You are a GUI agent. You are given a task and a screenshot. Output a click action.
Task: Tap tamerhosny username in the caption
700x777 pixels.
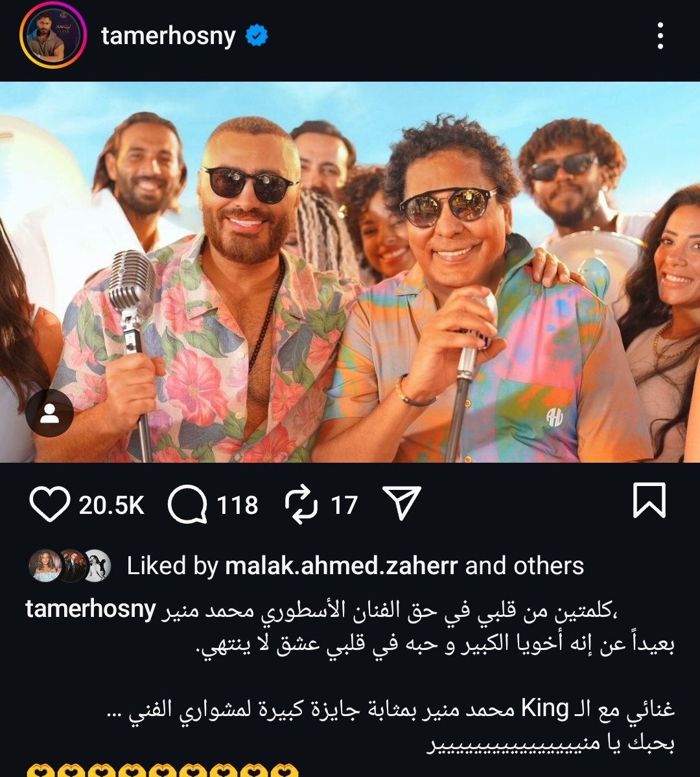tap(91, 610)
